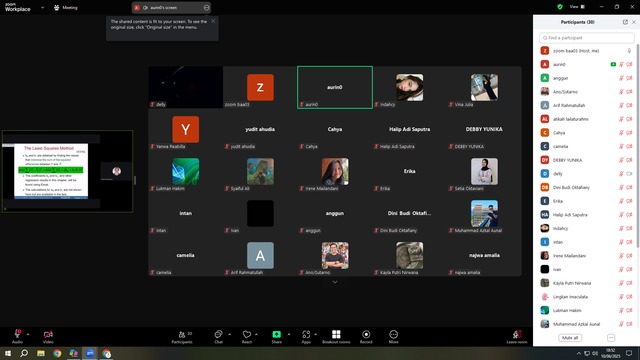Image resolution: width=640 pixels, height=360 pixels.
Task: Open the View menu at top right
Action: click(x=577, y=7)
